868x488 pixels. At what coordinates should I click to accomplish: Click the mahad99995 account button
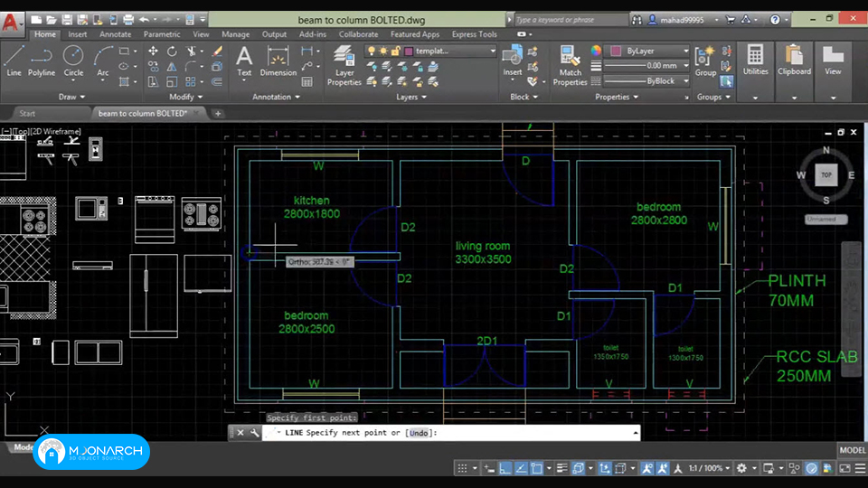pos(684,20)
